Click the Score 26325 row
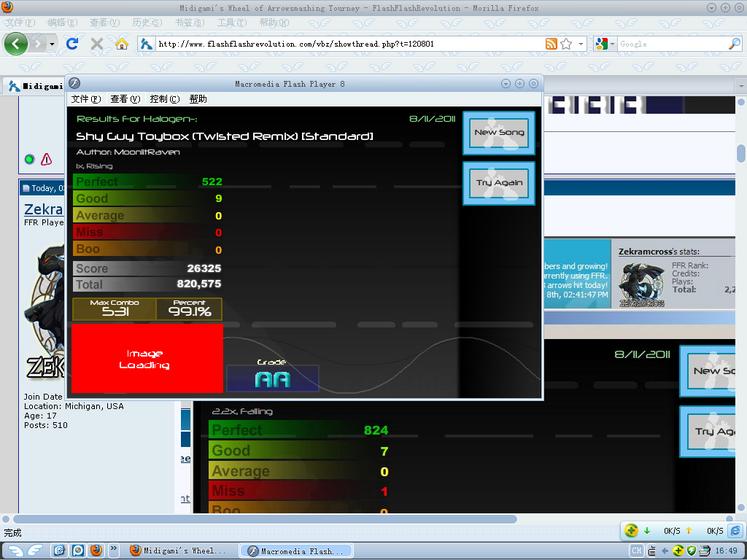 click(147, 268)
